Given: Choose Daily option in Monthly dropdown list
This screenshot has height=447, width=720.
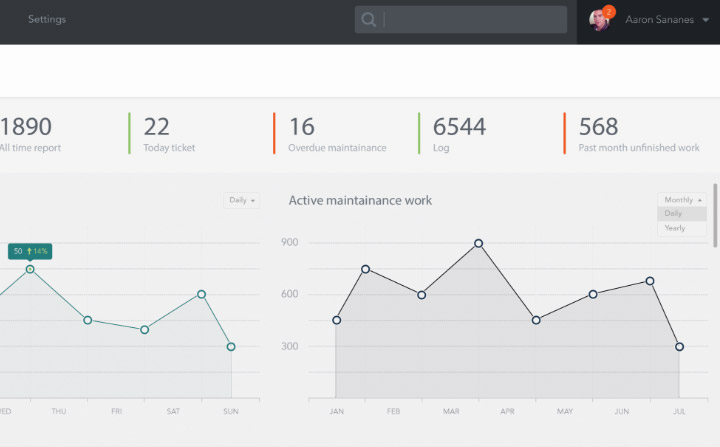Looking at the screenshot, I should coord(682,214).
